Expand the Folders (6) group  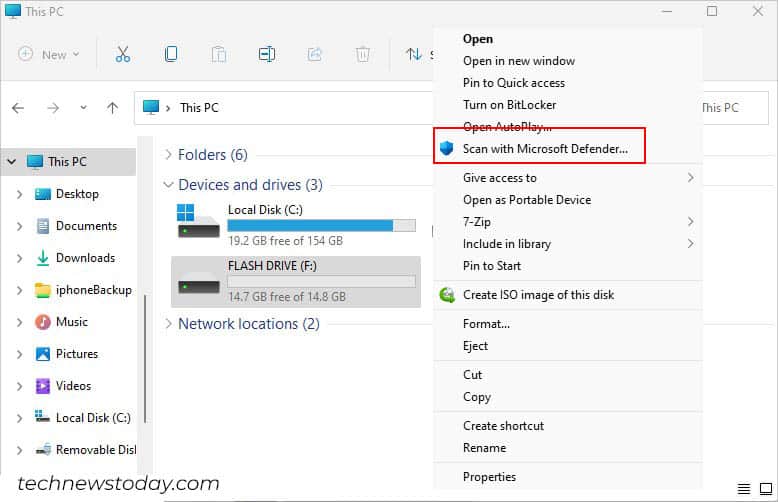(x=168, y=154)
